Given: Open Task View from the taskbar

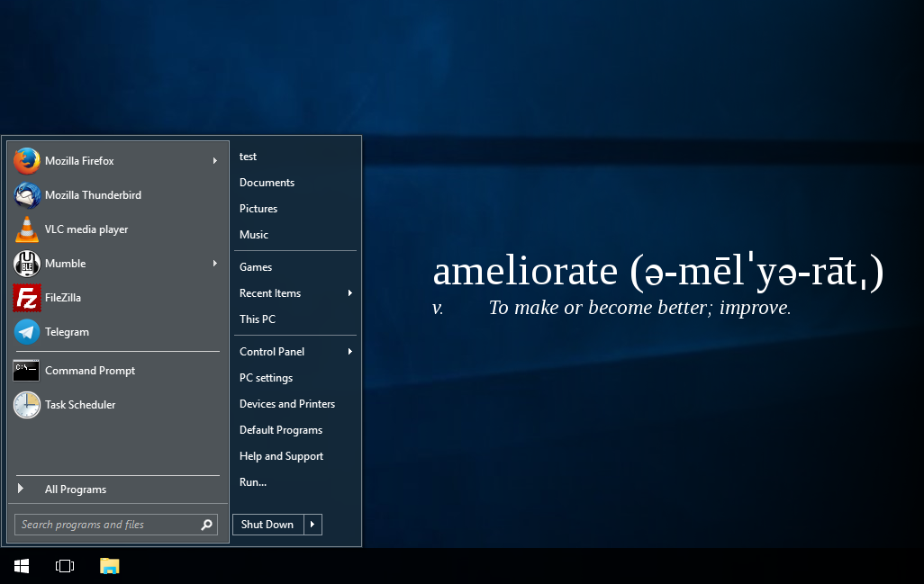Looking at the screenshot, I should click(x=65, y=566).
